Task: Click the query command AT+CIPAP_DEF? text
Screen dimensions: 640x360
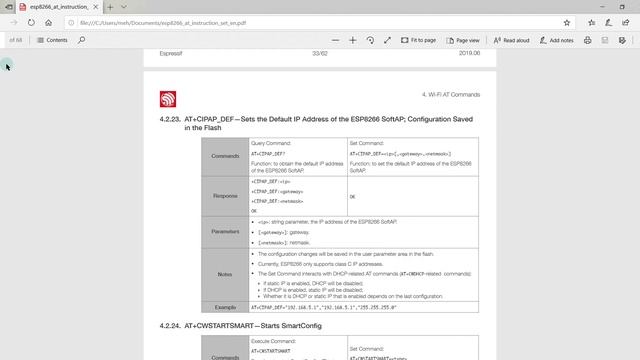Action: tap(268, 154)
